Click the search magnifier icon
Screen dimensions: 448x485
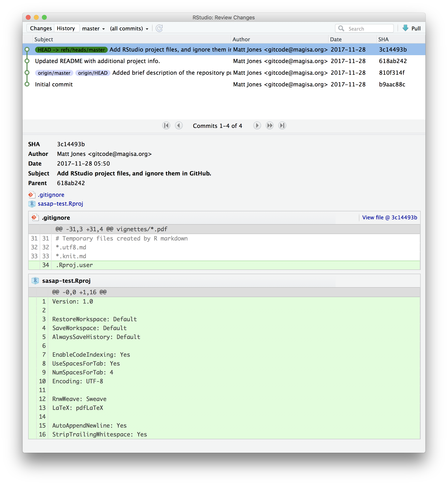341,28
